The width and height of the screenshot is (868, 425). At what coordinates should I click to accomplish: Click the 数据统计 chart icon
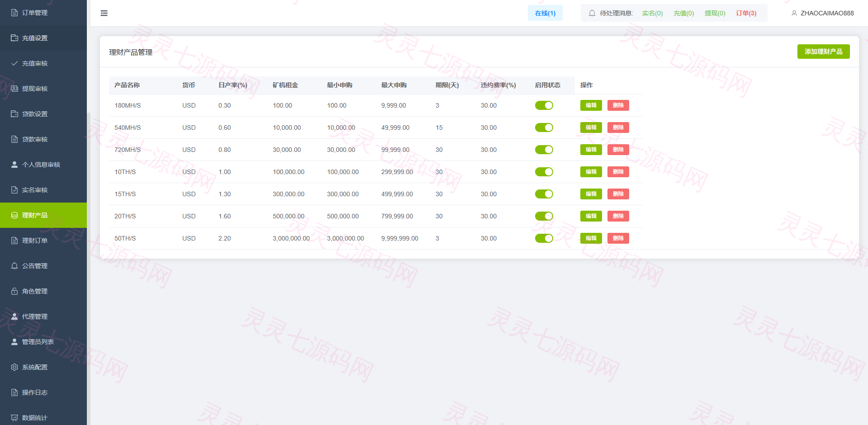pyautogui.click(x=14, y=418)
